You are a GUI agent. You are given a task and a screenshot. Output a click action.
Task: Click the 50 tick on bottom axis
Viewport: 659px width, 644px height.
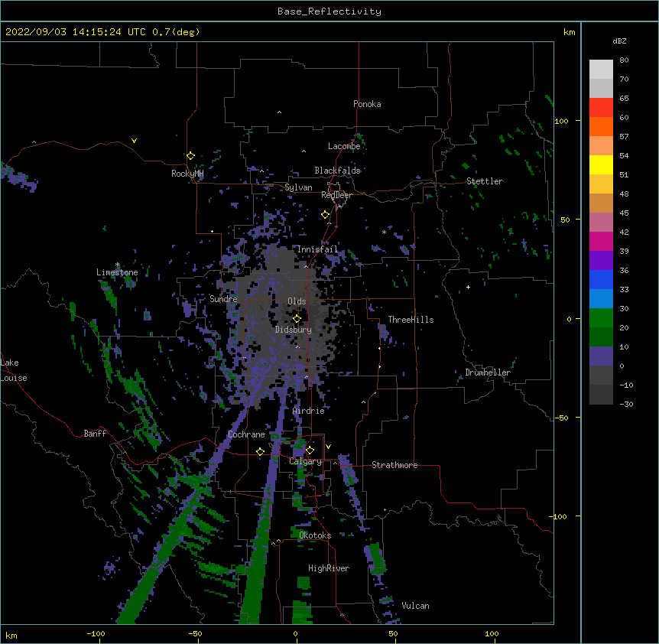(x=393, y=634)
